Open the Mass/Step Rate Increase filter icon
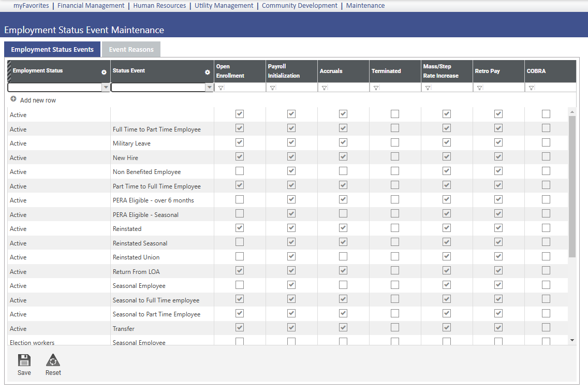The height and width of the screenshot is (392, 588). (x=428, y=88)
